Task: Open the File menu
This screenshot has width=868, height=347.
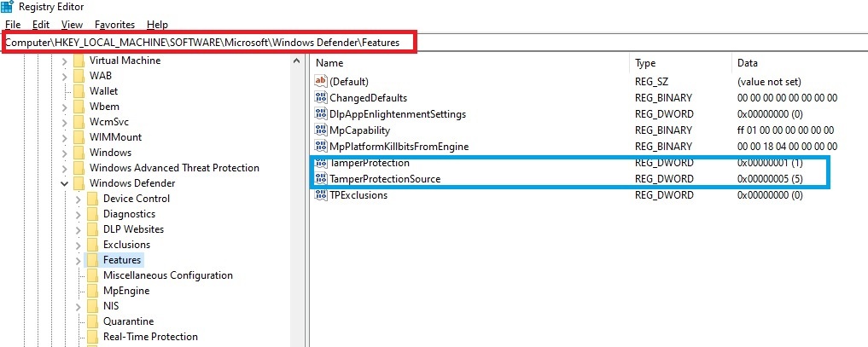Action: [x=13, y=25]
